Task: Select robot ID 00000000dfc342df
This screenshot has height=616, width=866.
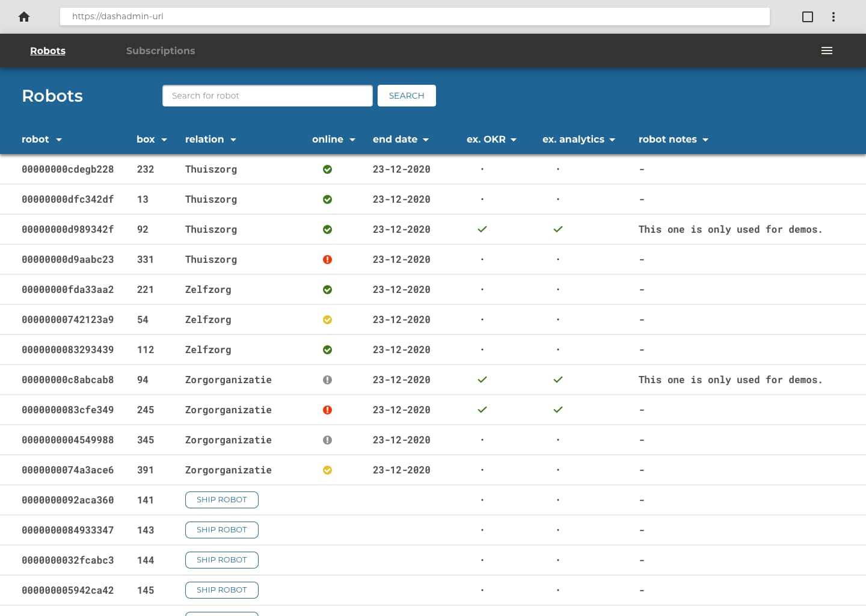Action: [68, 199]
